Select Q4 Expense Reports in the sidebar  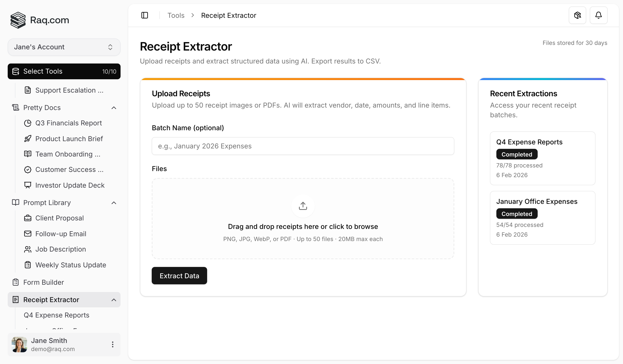(56, 315)
